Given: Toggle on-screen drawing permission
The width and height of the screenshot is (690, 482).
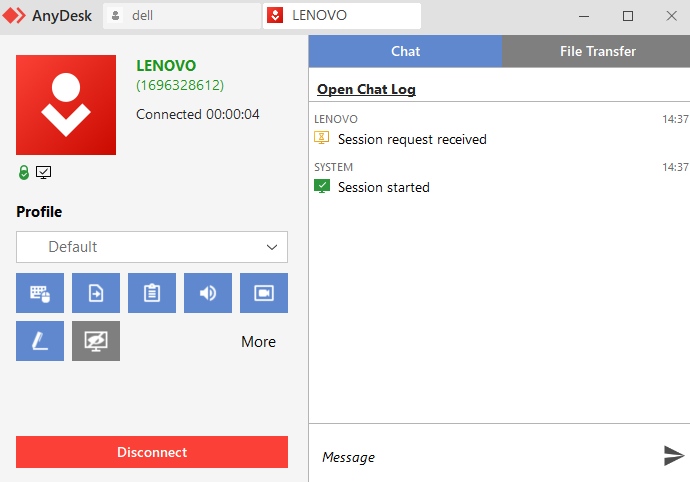Looking at the screenshot, I should pos(40,341).
